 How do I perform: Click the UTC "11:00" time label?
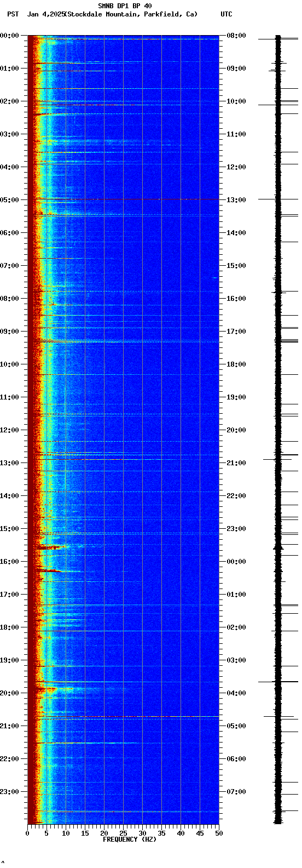coord(236,134)
